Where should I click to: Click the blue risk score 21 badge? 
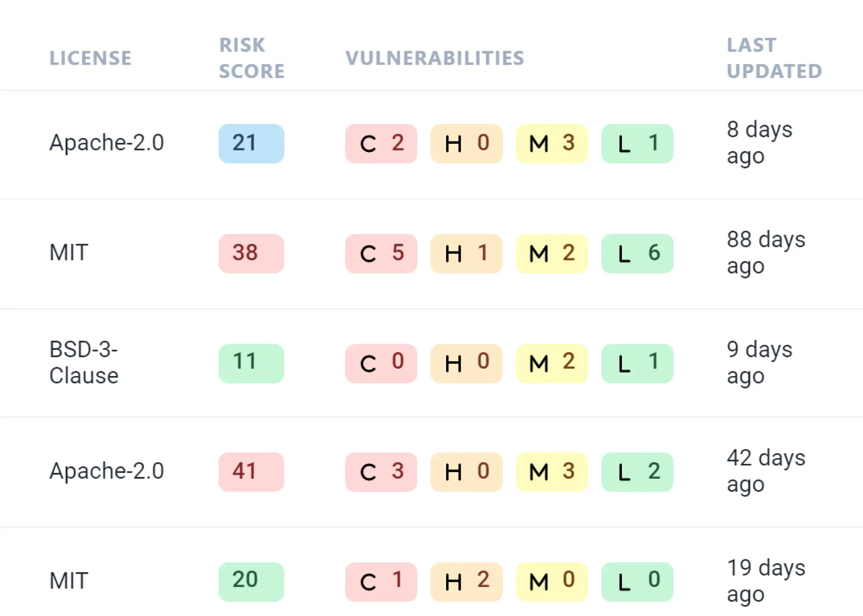click(251, 143)
